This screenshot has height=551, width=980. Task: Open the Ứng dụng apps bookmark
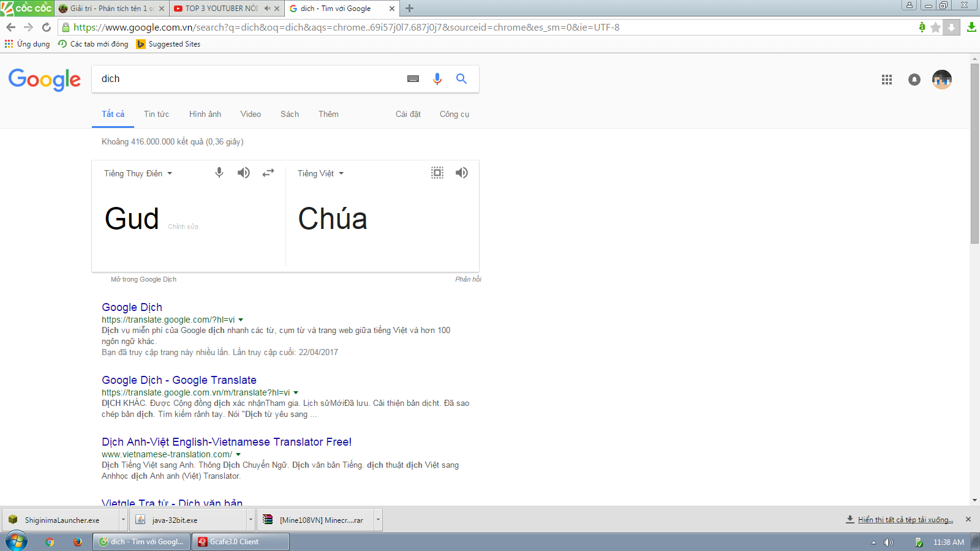tap(28, 44)
